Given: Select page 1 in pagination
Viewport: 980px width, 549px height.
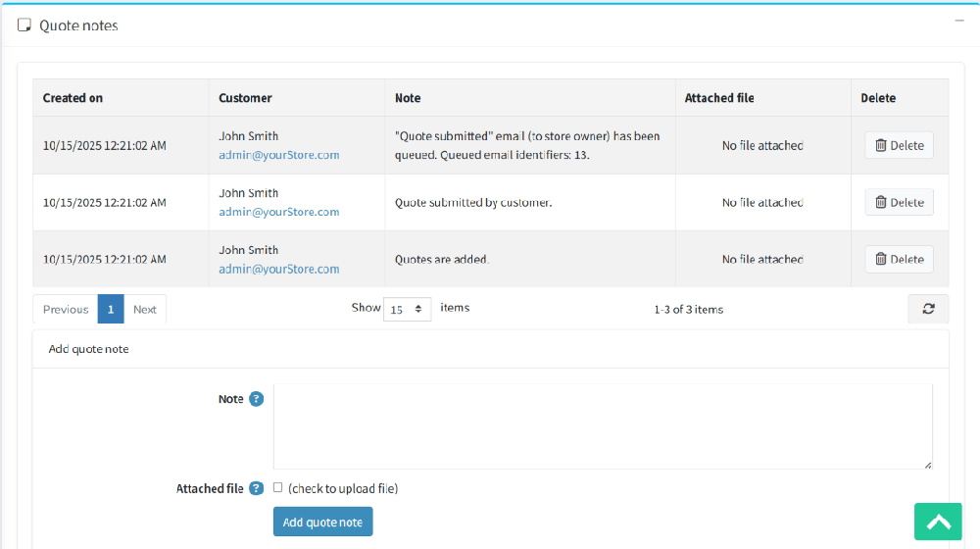Looking at the screenshot, I should coord(111,309).
